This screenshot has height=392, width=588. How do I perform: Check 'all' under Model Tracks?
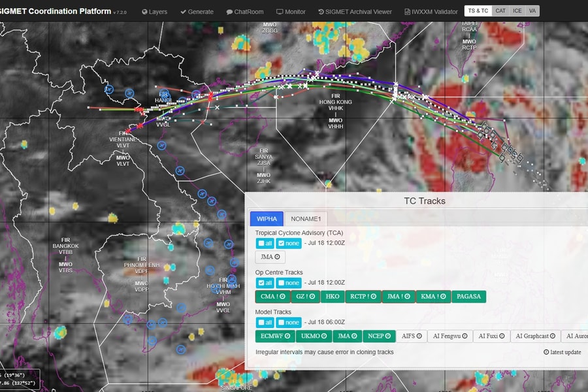point(265,322)
